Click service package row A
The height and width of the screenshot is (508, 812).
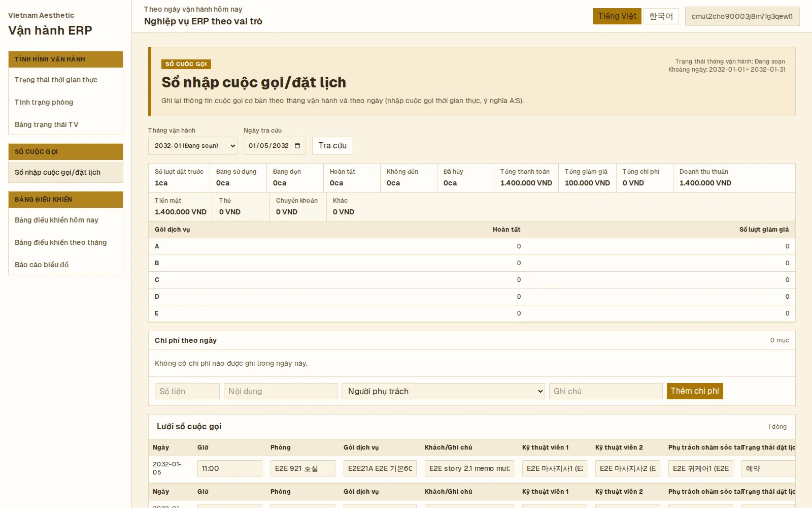click(x=472, y=246)
